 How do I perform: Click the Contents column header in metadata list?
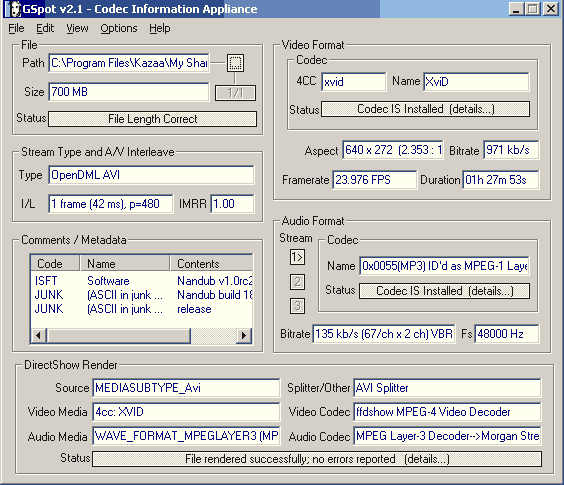tap(212, 264)
